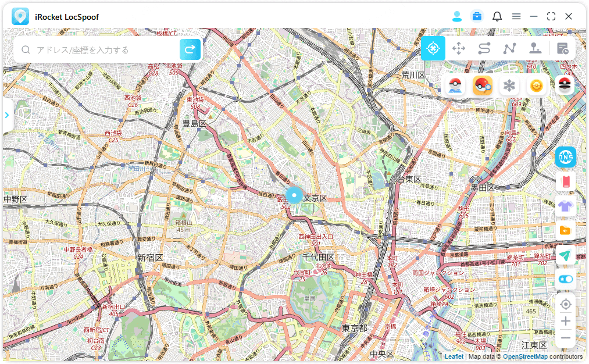Select the joystick mode icon
Viewport: 589px width, 364px height.
point(535,48)
